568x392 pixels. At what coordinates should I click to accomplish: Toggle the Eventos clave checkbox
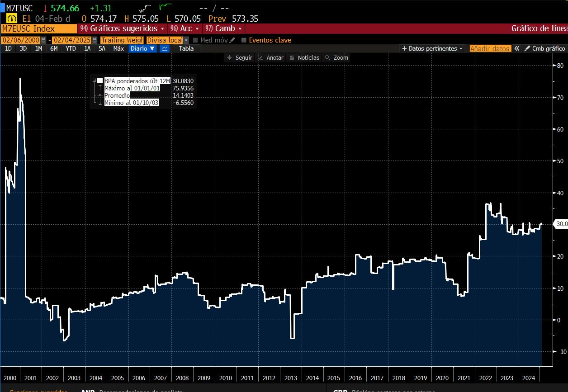click(244, 40)
